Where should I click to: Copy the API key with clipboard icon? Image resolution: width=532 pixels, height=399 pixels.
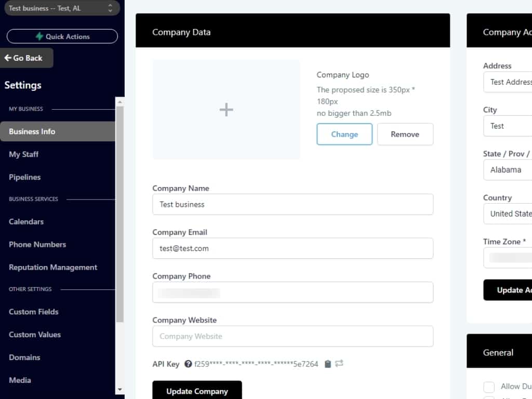(x=328, y=364)
